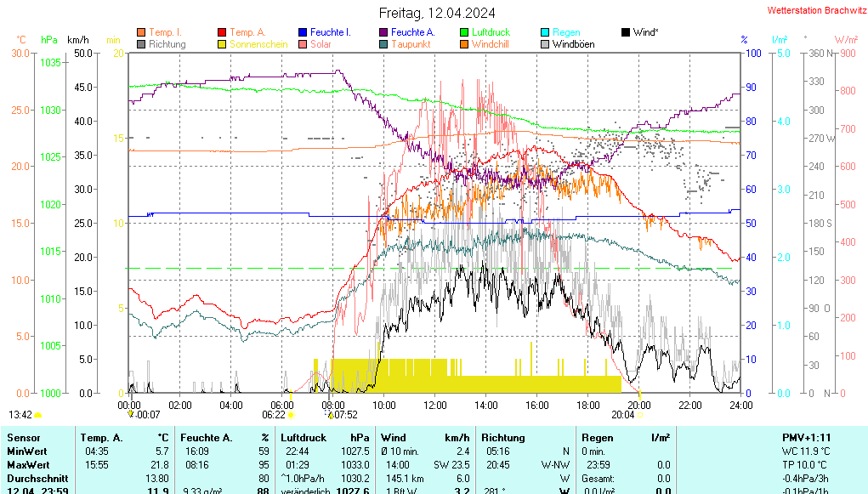Click the Richtung column header in table

[502, 437]
